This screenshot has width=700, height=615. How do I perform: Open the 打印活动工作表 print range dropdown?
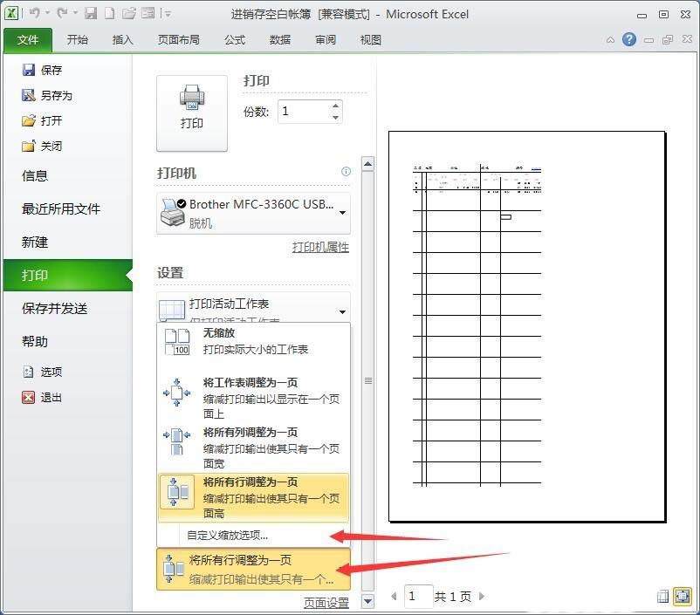(342, 312)
